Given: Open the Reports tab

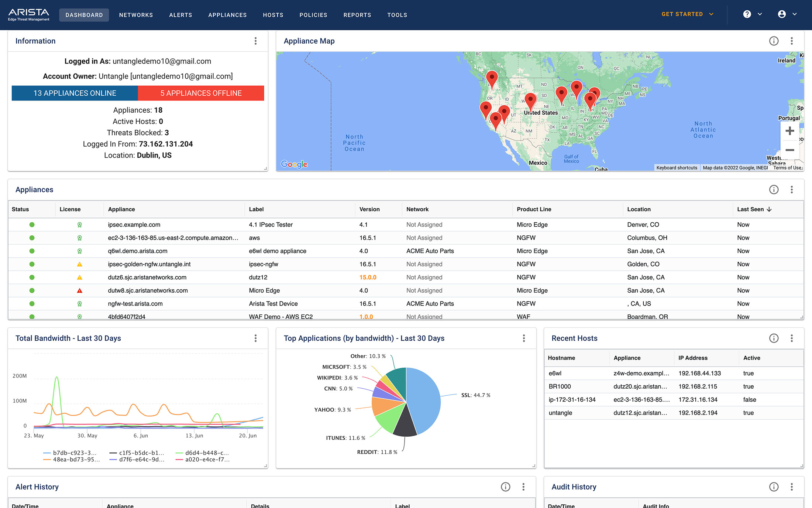Looking at the screenshot, I should click(357, 15).
